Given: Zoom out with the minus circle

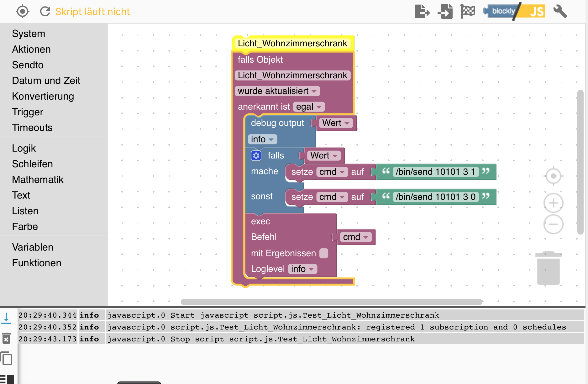Looking at the screenshot, I should 553,224.
